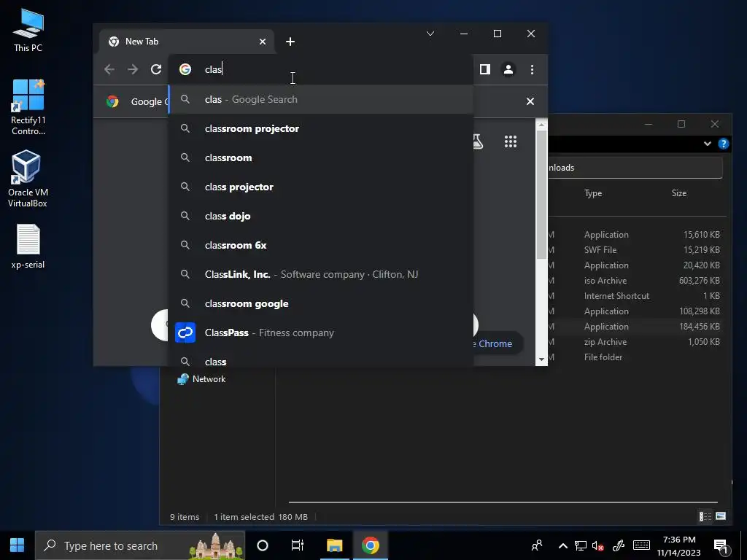Open Task View on the taskbar

298,545
